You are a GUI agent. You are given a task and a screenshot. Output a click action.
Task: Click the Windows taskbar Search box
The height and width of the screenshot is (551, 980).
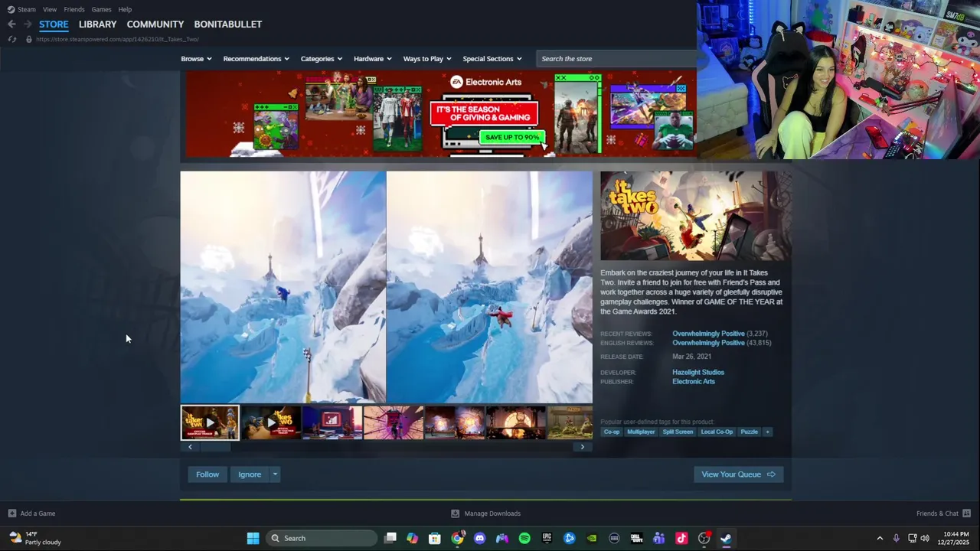(x=322, y=538)
